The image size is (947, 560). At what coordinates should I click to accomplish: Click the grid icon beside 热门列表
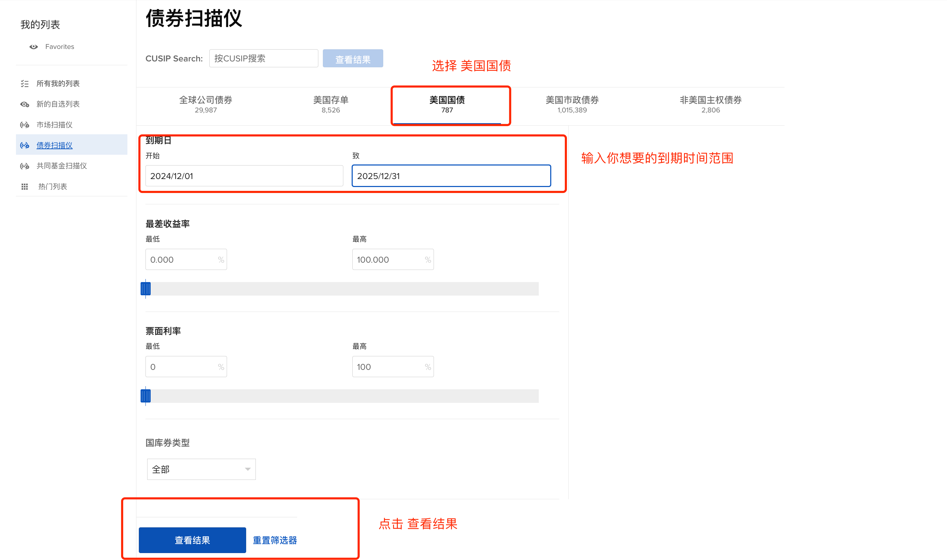[25, 187]
